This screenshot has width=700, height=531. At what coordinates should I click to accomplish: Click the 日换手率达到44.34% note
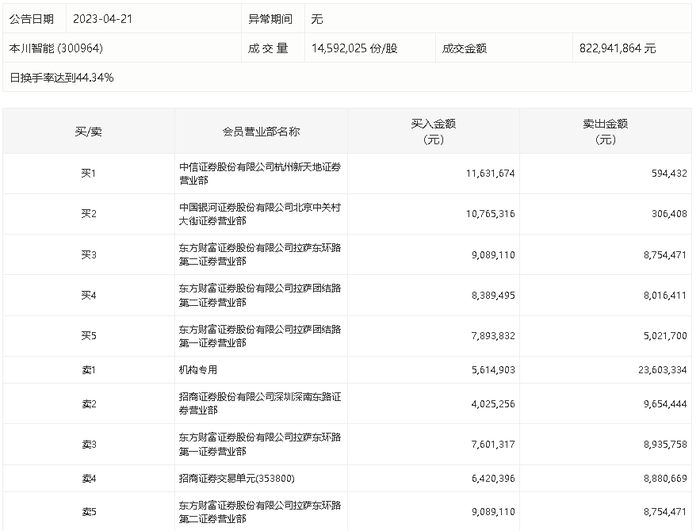coord(62,78)
